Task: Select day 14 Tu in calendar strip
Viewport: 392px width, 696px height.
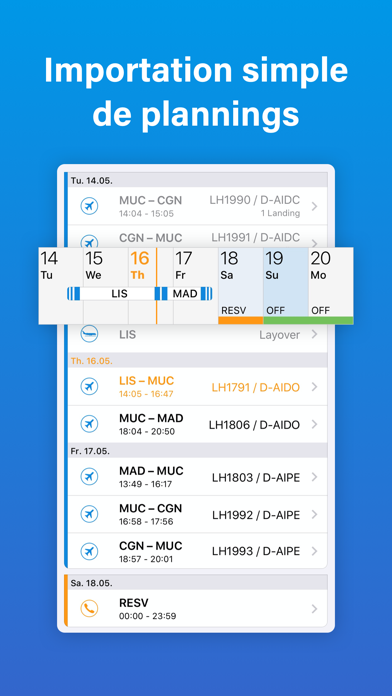Action: point(61,285)
